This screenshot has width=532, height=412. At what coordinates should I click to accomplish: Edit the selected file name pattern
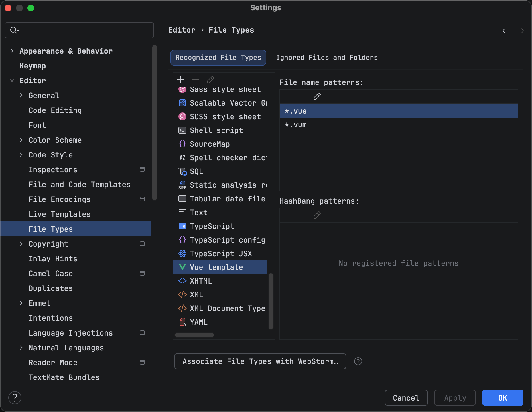(x=317, y=96)
